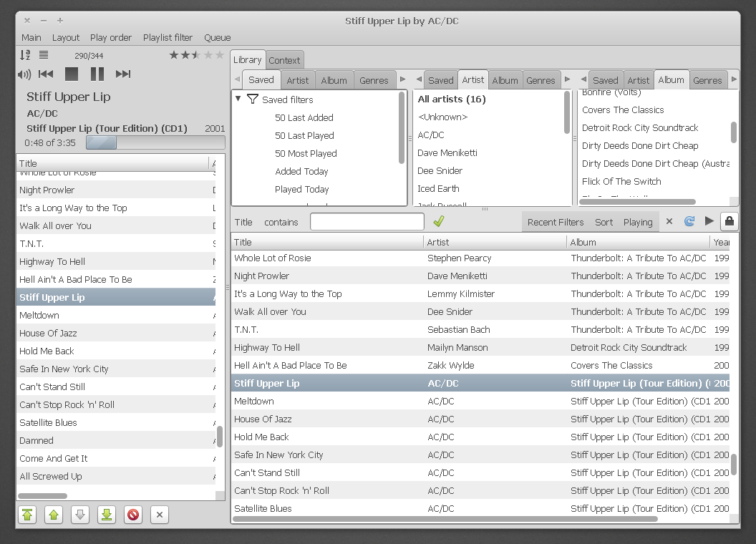The image size is (756, 544).
Task: Select the Added Today filter
Action: coord(301,171)
